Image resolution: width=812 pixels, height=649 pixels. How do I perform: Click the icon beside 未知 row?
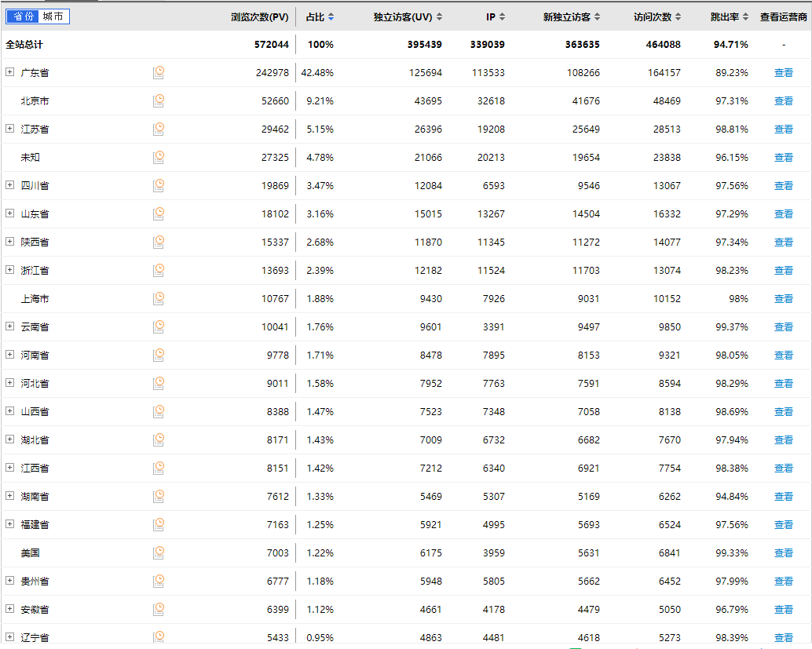159,157
